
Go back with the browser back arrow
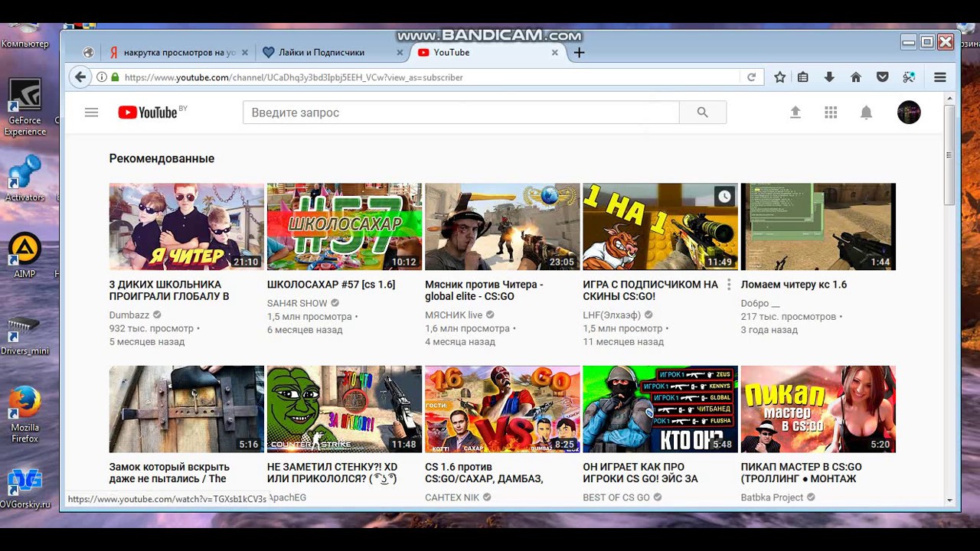point(80,77)
